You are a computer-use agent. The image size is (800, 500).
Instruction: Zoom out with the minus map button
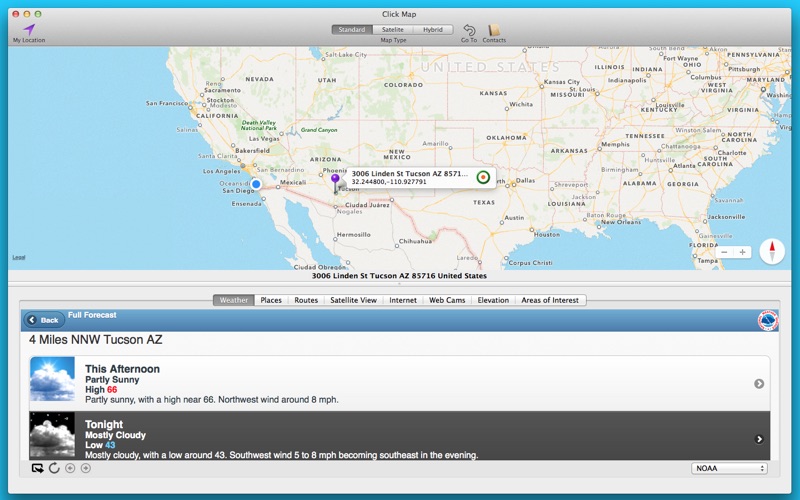pyautogui.click(x=724, y=252)
